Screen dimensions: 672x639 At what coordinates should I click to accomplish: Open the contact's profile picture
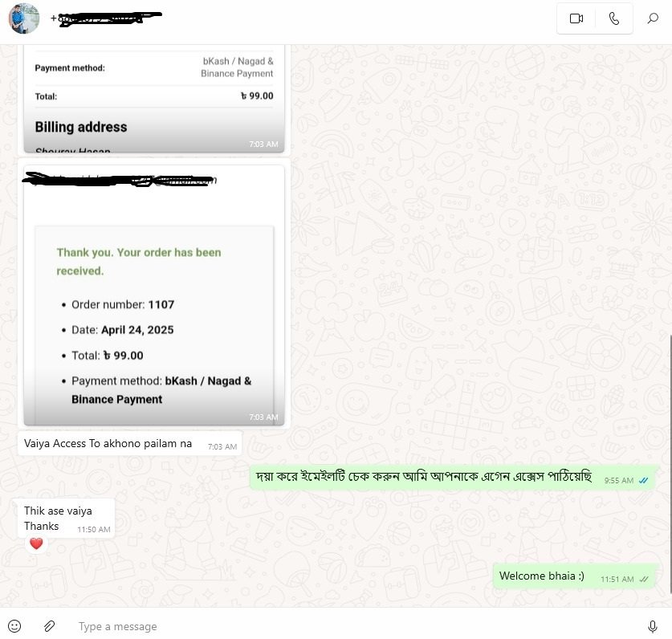coord(24,18)
